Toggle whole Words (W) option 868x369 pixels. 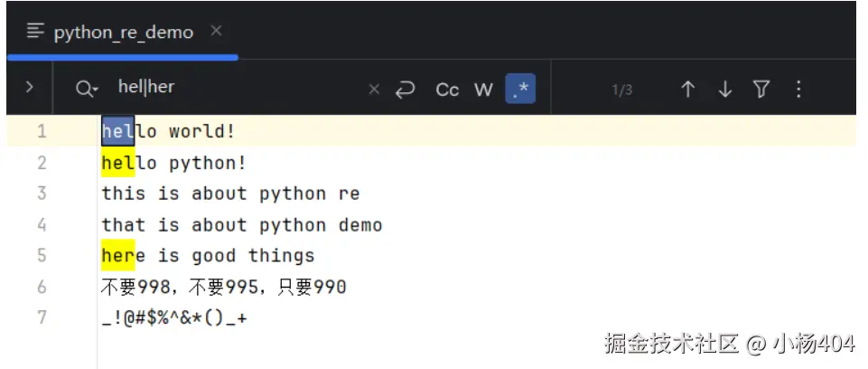484,90
